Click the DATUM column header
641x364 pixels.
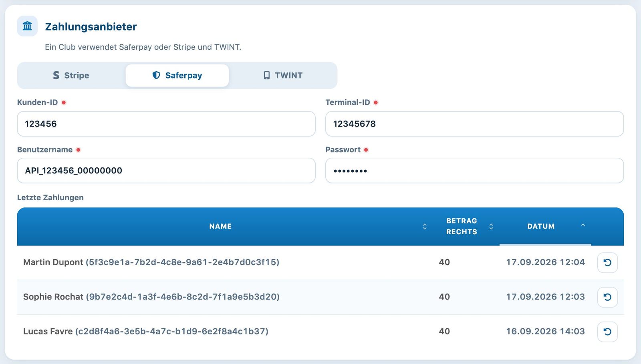point(541,226)
